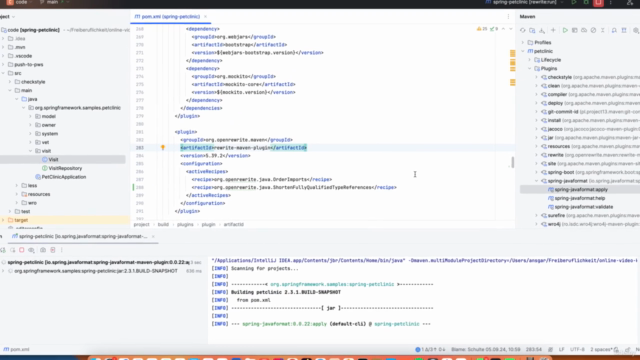Image resolution: width=640 pixels, height=360 pixels.
Task: Click the camera icon in Run toolbar
Action: (x=43, y=250)
